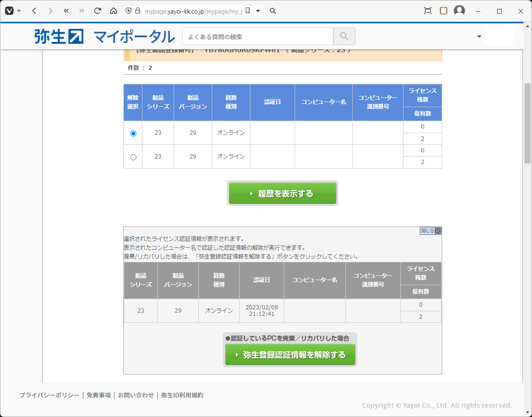Minimize the browser window
This screenshot has width=532, height=417.
tap(478, 11)
